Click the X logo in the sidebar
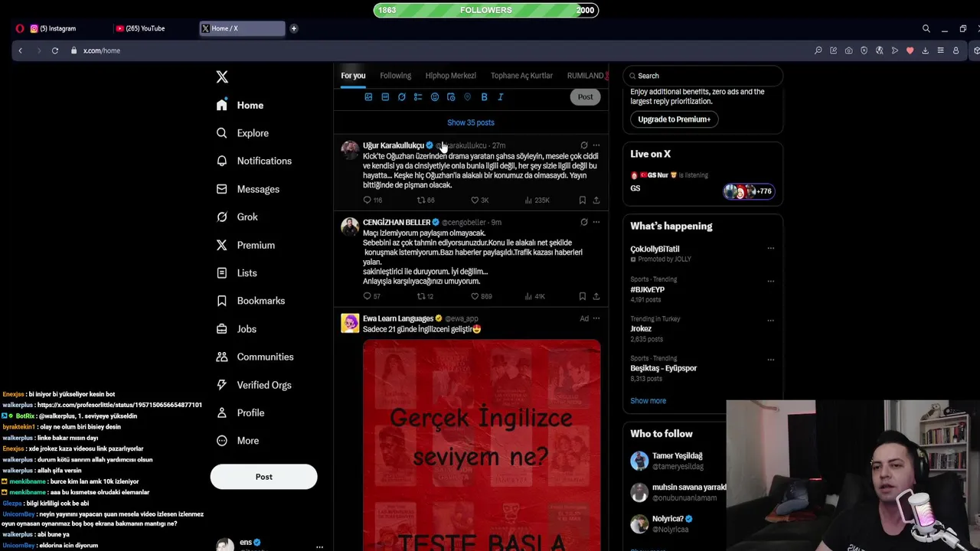The width and height of the screenshot is (980, 551). click(x=222, y=77)
